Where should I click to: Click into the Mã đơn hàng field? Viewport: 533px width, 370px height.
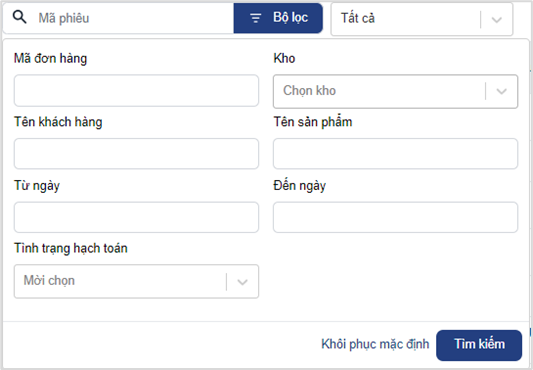click(136, 90)
